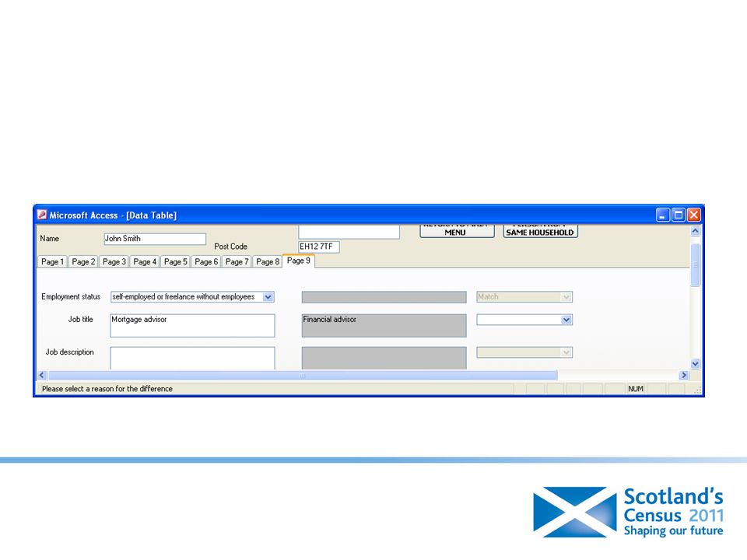Screen dimensions: 747x560
Task: Click the horizontal scrollbar thumb
Action: [303, 375]
